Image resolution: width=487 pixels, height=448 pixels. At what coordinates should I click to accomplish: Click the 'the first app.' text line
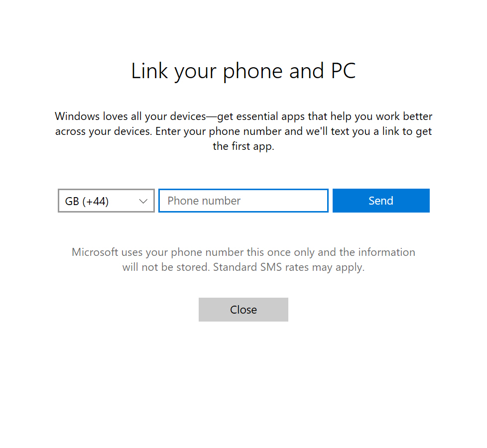click(x=243, y=146)
